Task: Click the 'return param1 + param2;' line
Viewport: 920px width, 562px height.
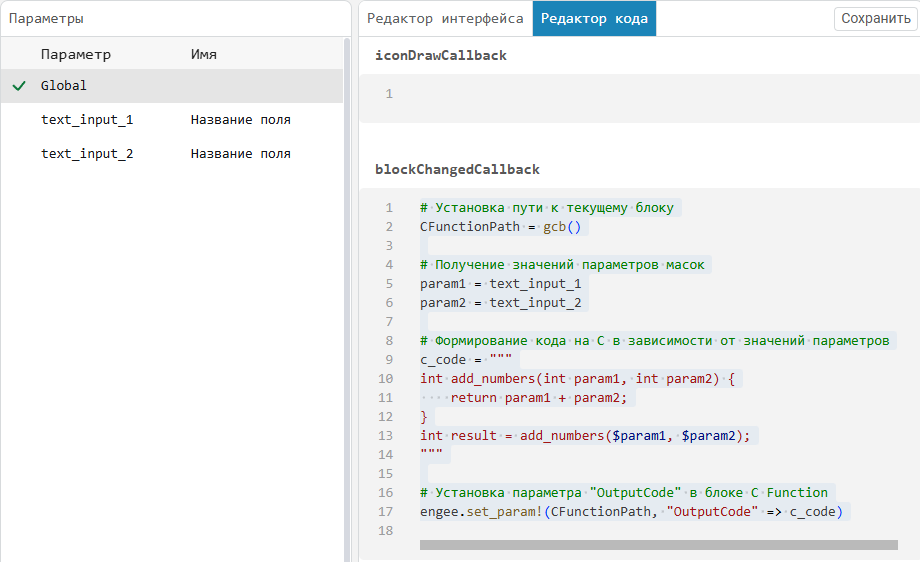Action: (x=539, y=398)
